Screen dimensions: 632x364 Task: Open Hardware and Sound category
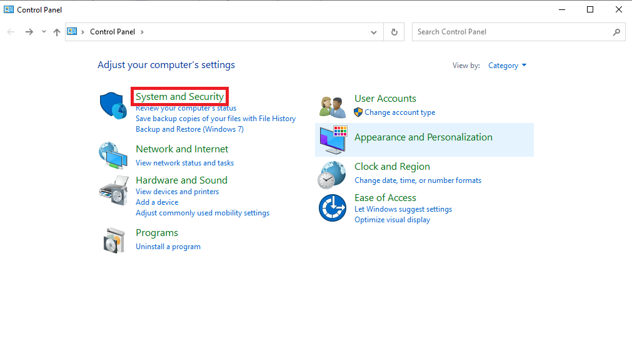[x=181, y=180]
